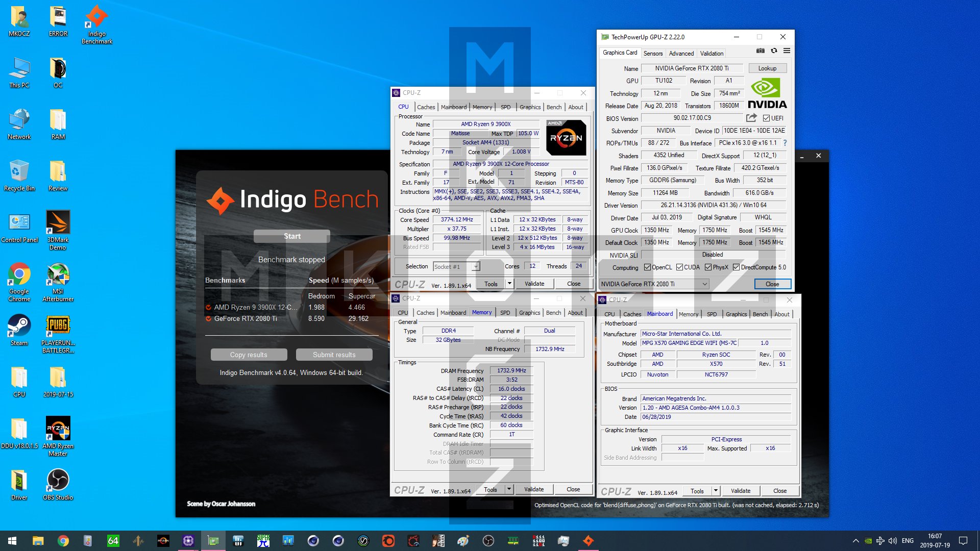
Task: Open PLAYERUNKNOWN'S BATTLEGROUNDS desktop icon
Action: (58, 334)
